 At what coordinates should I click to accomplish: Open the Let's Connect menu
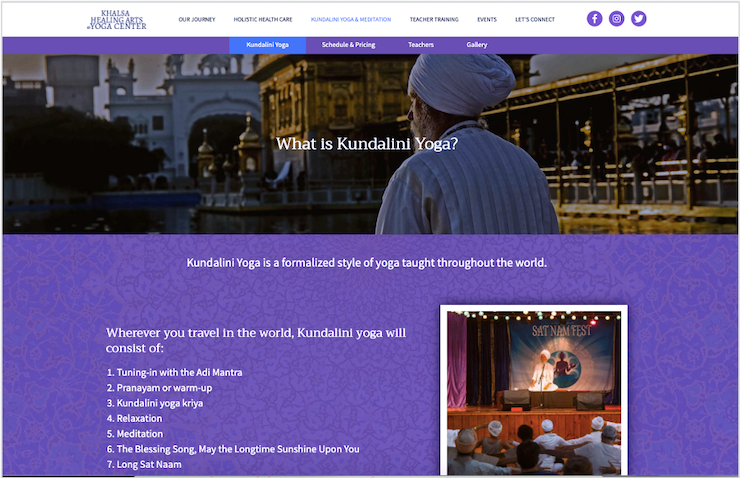[535, 19]
